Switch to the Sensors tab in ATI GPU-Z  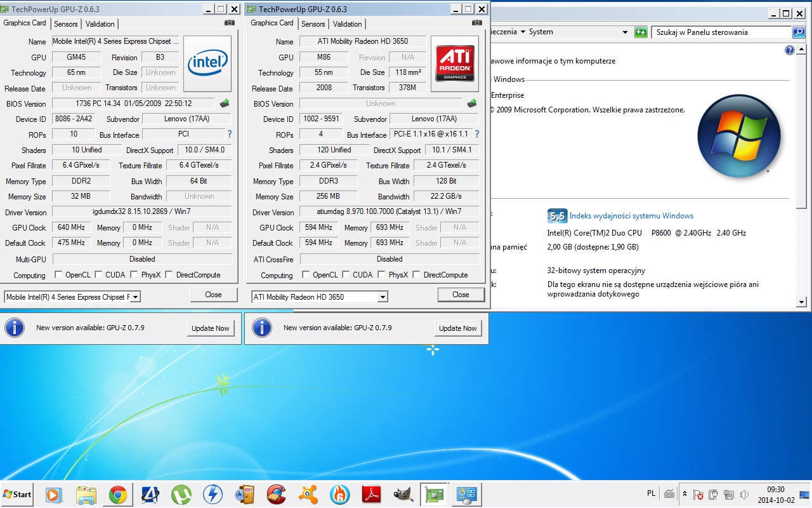313,23
